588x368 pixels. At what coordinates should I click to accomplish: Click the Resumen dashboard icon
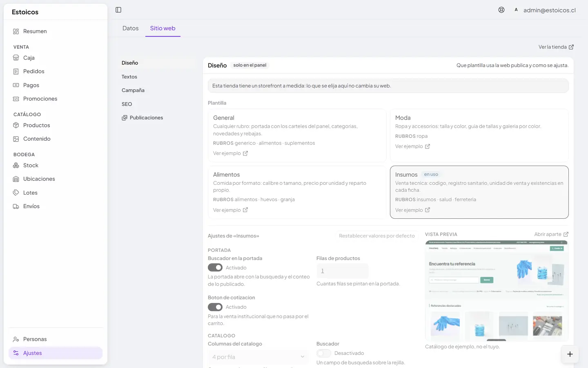(x=16, y=31)
